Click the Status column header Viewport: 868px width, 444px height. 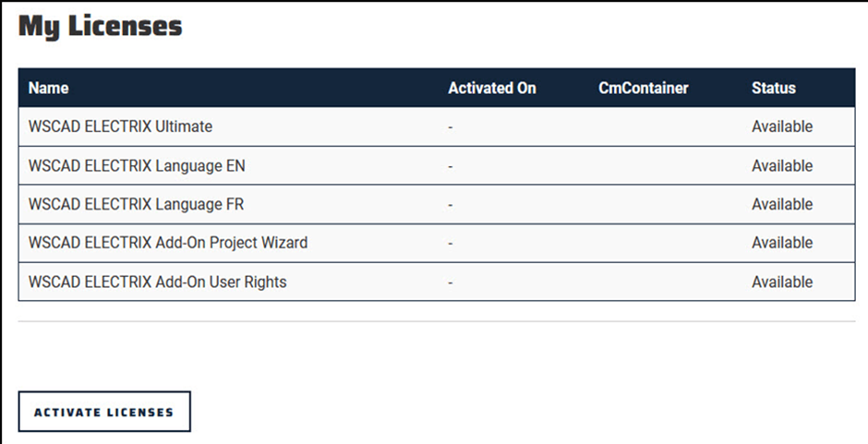pos(773,88)
